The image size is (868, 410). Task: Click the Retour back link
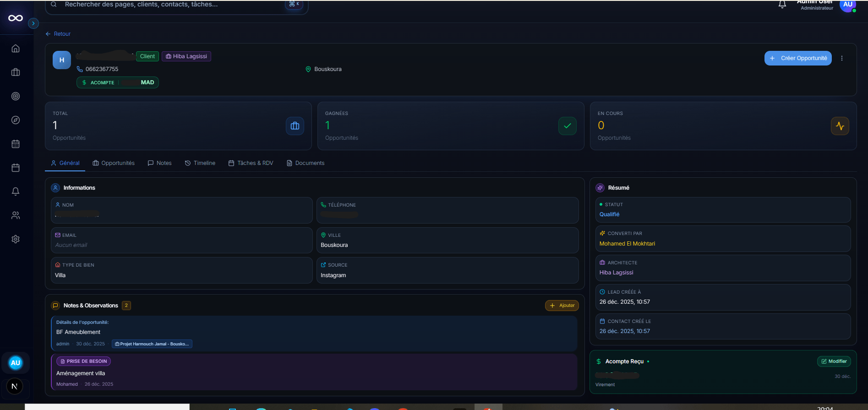[58, 34]
